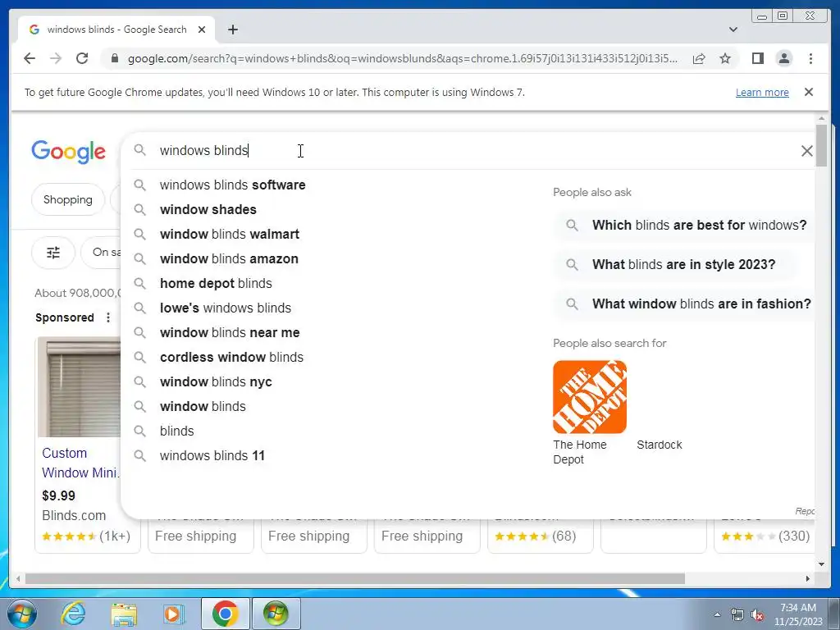Screen dimensions: 840x630
Task: Open the Chrome side panel icon
Action: pos(757,58)
